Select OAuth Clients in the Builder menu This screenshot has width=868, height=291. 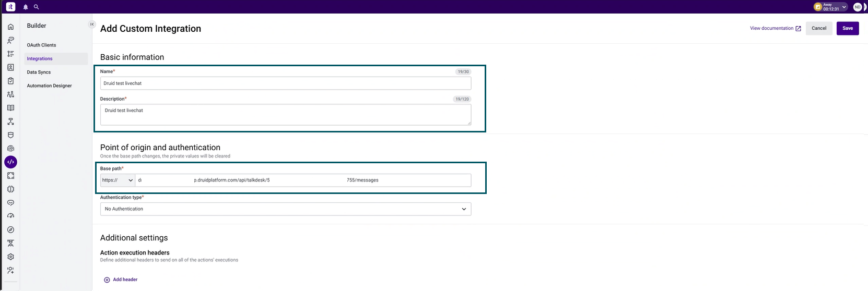(x=41, y=45)
